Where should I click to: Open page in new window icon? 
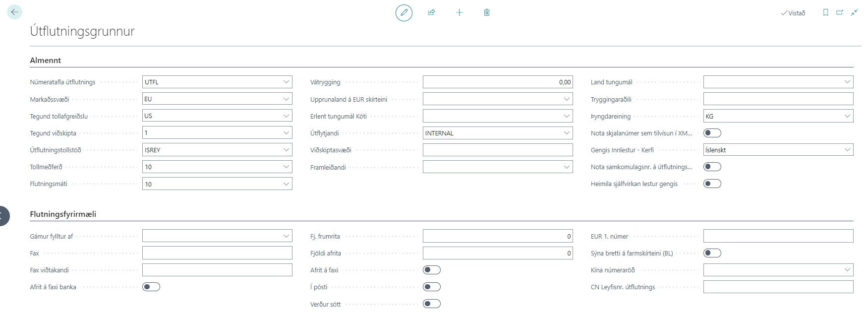(839, 12)
